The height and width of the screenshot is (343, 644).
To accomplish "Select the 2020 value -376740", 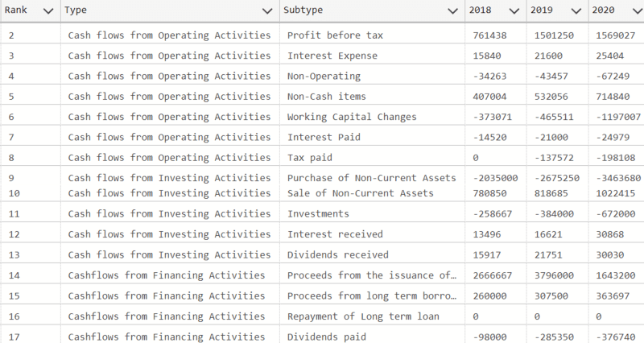I will 616,337.
